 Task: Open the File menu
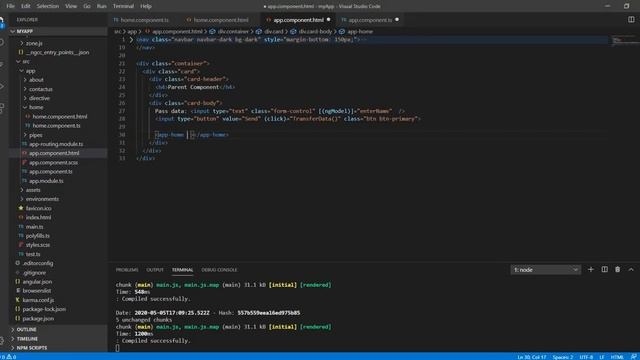pos(11,6)
